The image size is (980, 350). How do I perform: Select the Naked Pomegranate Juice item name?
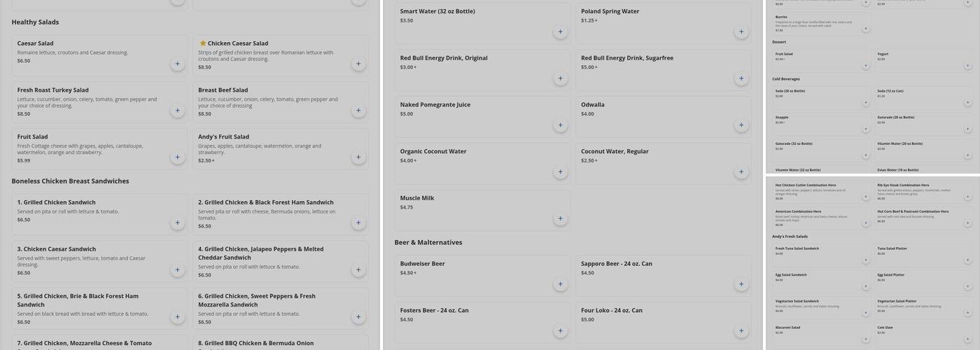tap(435, 105)
